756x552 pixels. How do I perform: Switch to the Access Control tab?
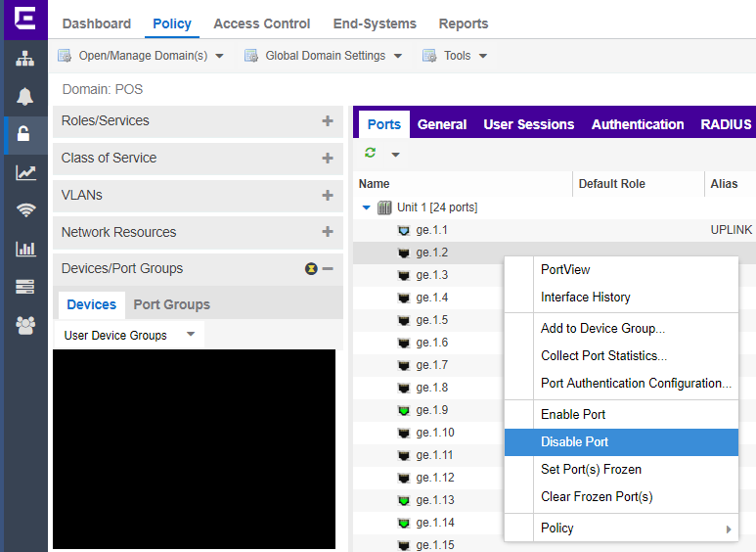pyautogui.click(x=261, y=23)
